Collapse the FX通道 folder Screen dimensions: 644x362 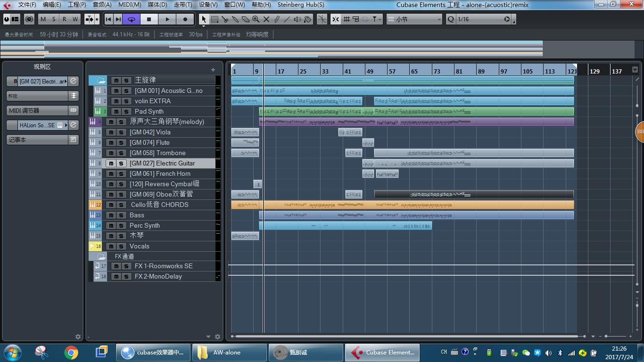[x=101, y=256]
